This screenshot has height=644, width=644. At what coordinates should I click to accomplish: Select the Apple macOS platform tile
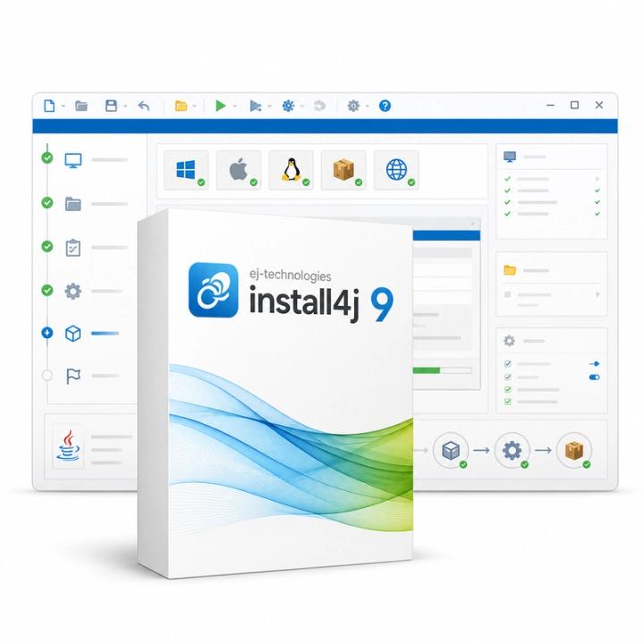[239, 170]
